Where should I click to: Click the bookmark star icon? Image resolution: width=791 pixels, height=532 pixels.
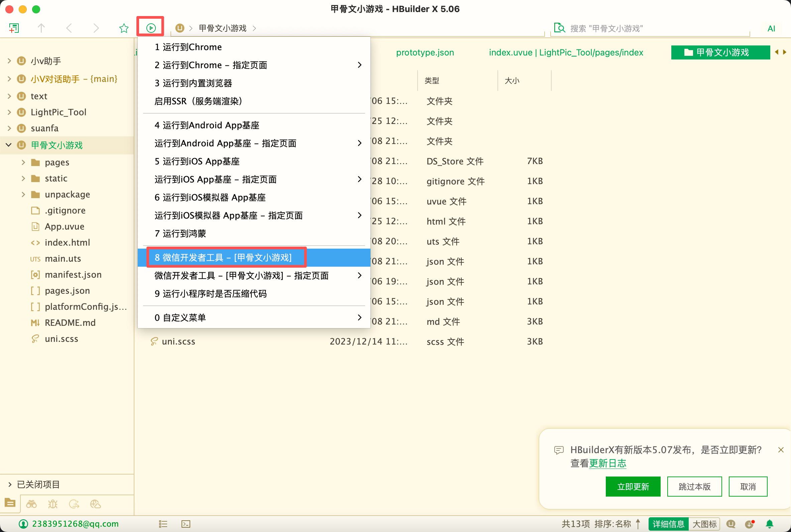[124, 28]
